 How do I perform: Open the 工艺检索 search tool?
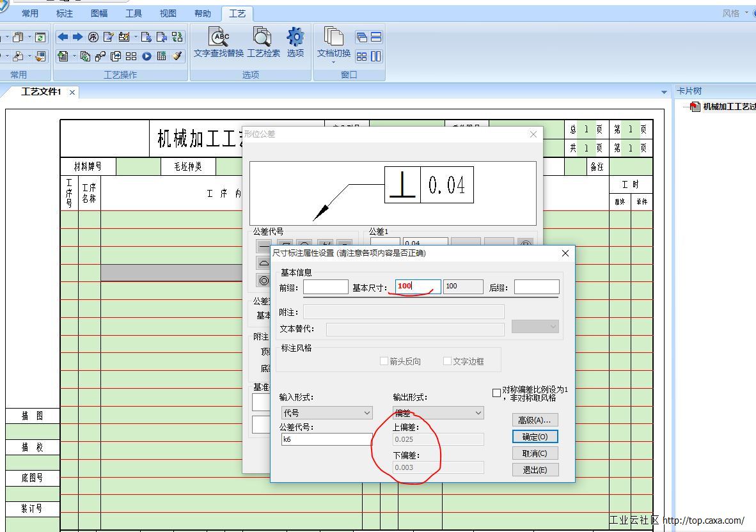point(264,43)
